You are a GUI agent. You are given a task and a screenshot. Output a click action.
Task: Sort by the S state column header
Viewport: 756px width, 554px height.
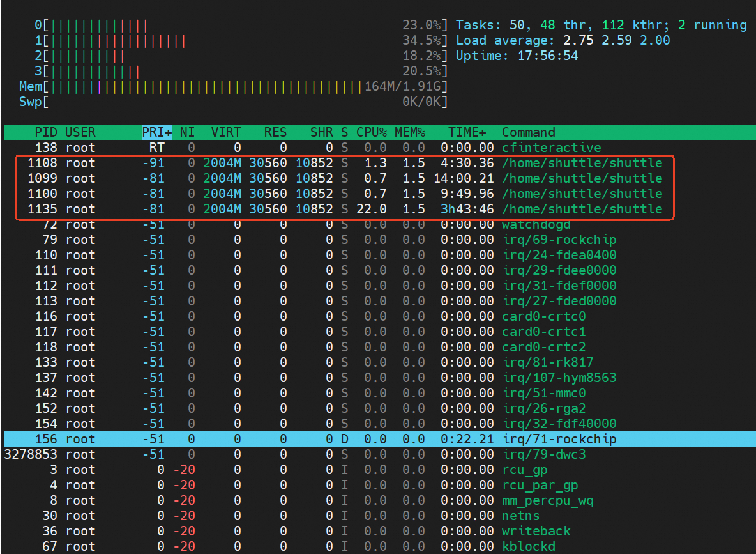click(344, 132)
